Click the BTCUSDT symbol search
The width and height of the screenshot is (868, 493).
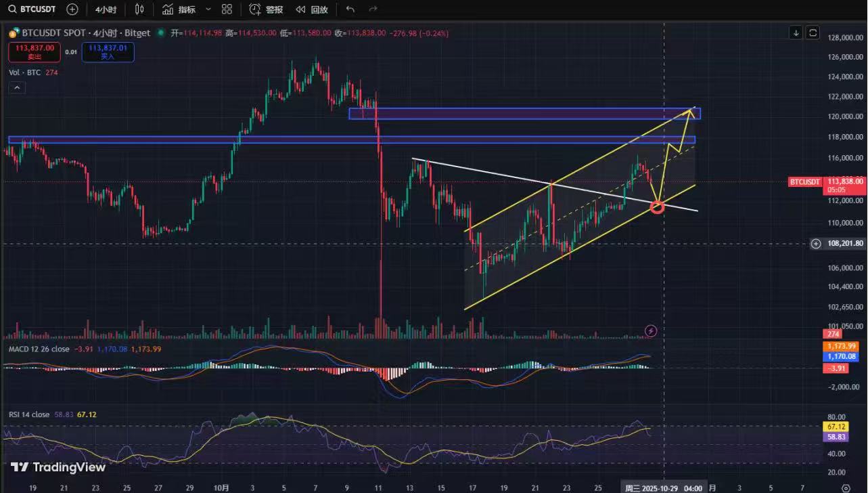pyautogui.click(x=32, y=9)
